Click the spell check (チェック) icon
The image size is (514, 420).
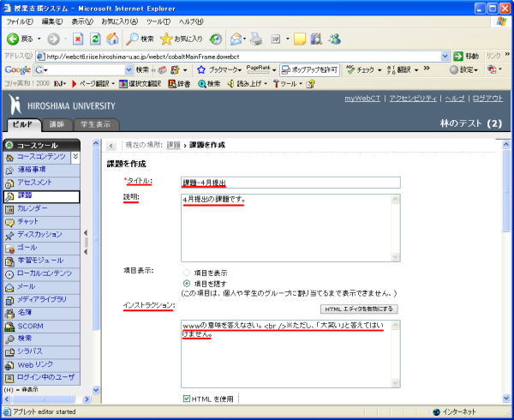(x=350, y=69)
